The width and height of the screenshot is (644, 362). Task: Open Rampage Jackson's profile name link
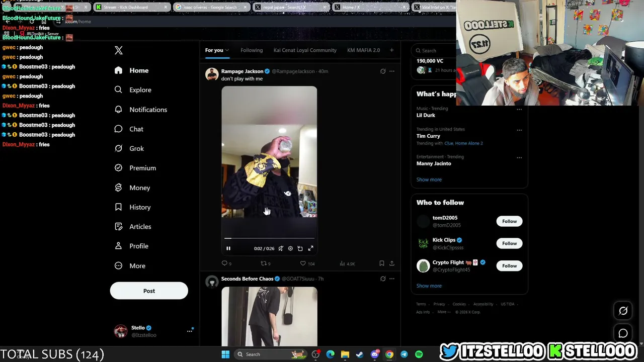tap(242, 71)
